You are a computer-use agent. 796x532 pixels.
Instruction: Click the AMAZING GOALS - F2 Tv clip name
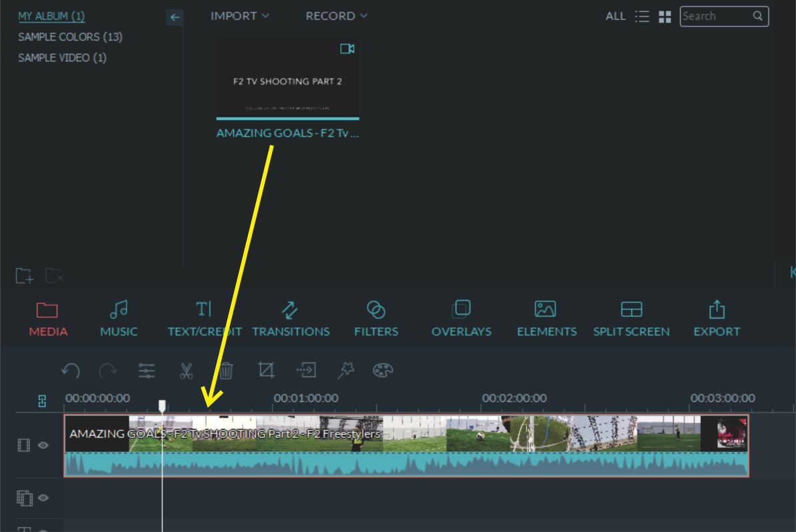(x=287, y=133)
